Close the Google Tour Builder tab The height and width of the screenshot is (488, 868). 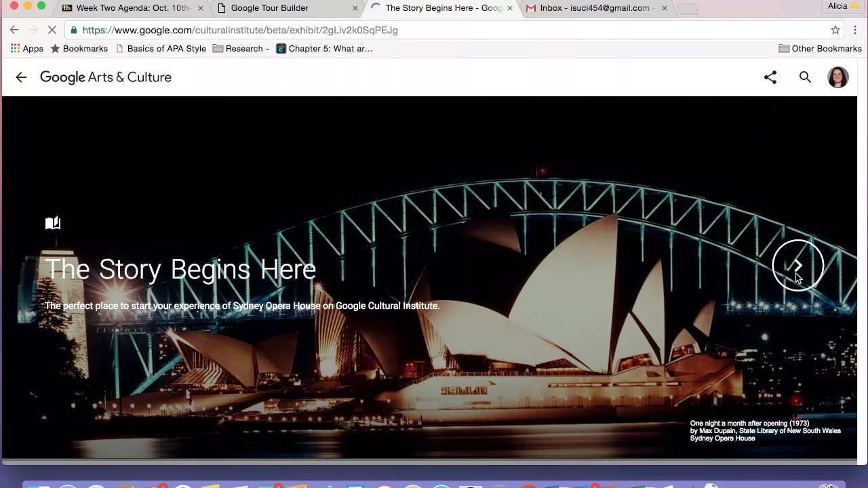355,8
